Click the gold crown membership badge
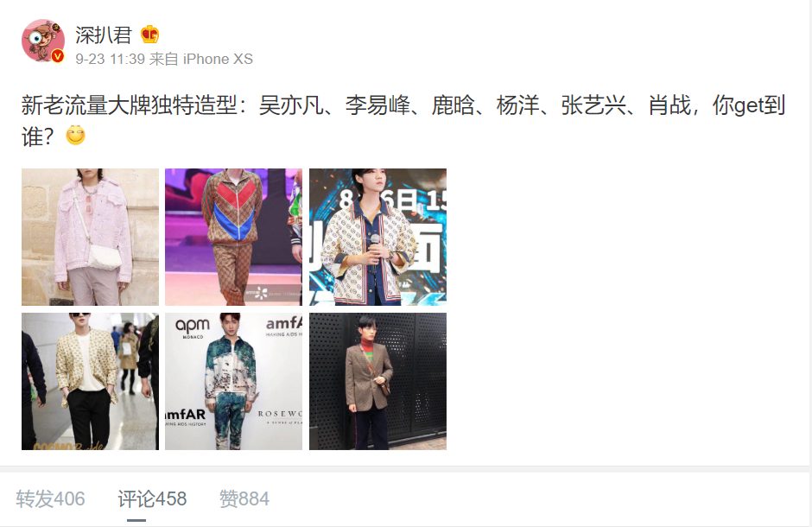Viewport: 812px width, 527px height. (x=149, y=35)
